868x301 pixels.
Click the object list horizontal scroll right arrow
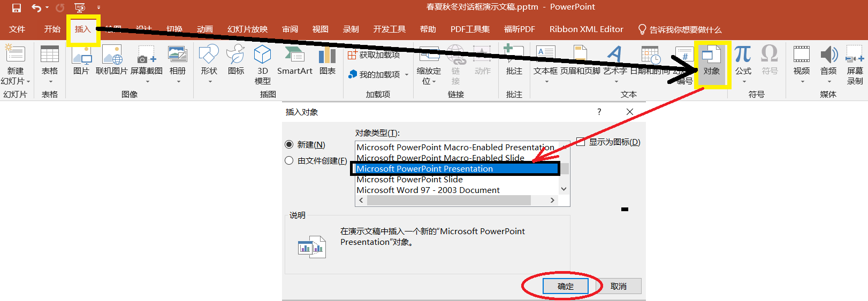[552, 200]
